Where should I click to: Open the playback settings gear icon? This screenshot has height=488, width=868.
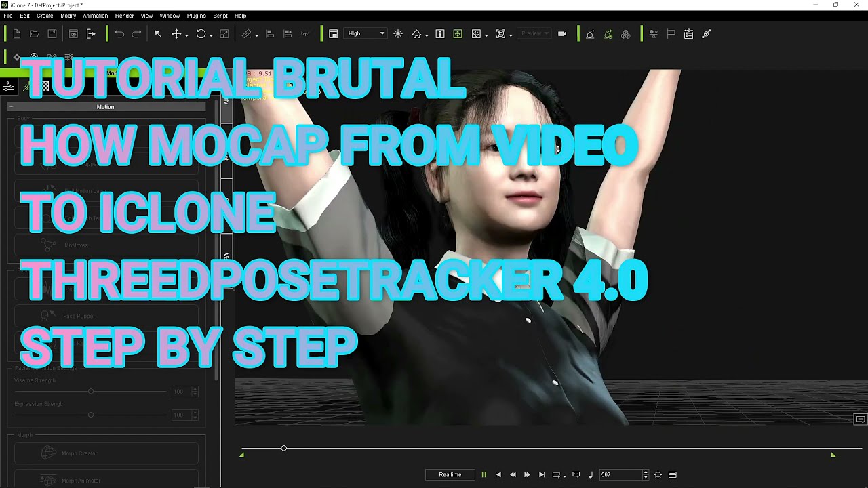click(658, 475)
